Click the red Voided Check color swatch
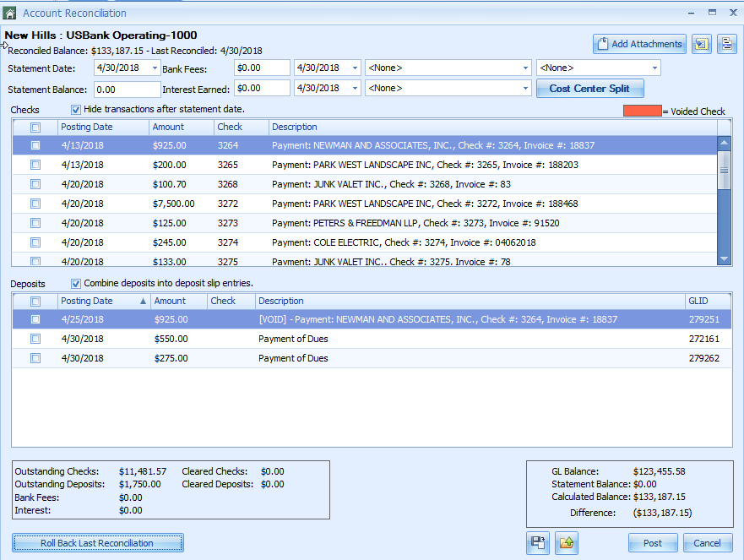Image resolution: width=744 pixels, height=560 pixels. 641,111
